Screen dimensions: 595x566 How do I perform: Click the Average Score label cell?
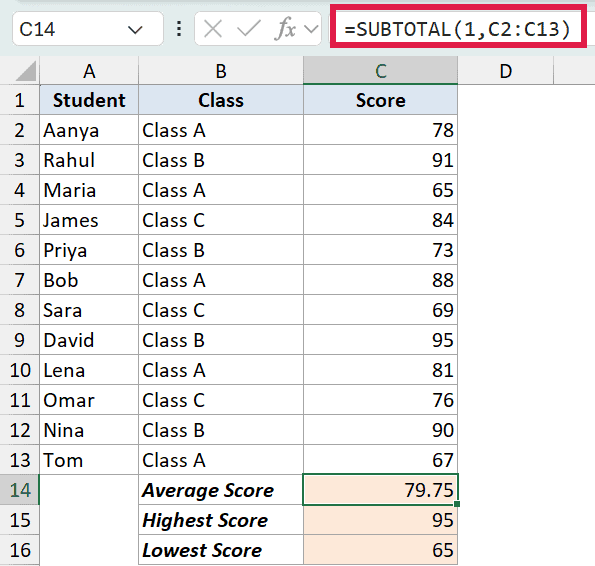tap(221, 490)
